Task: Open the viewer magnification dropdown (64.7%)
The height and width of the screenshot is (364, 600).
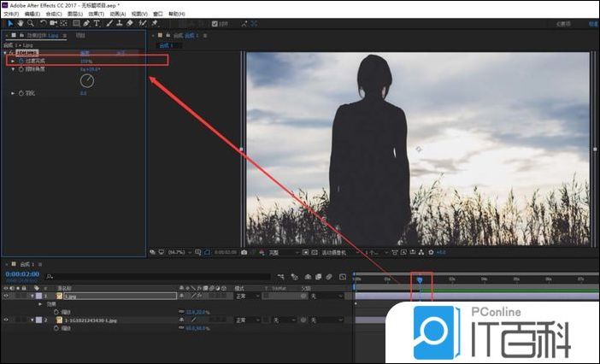Action: (x=177, y=253)
